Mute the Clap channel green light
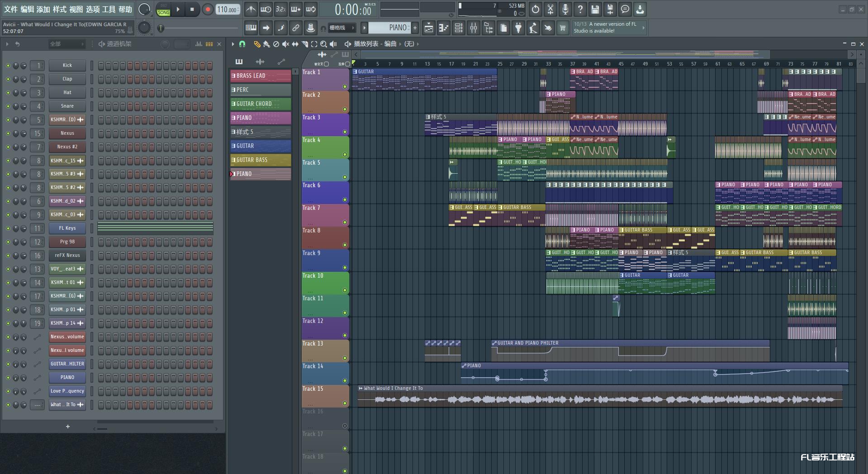 [x=8, y=79]
